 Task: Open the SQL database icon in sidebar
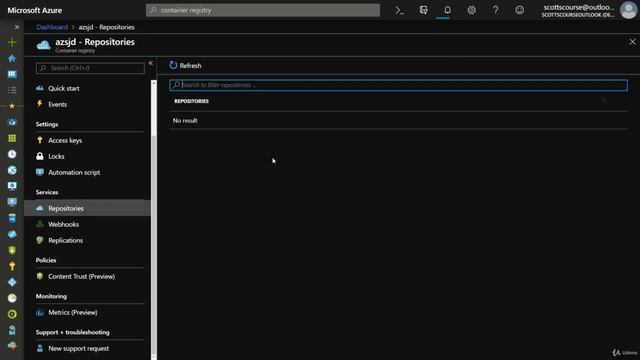[x=12, y=218]
